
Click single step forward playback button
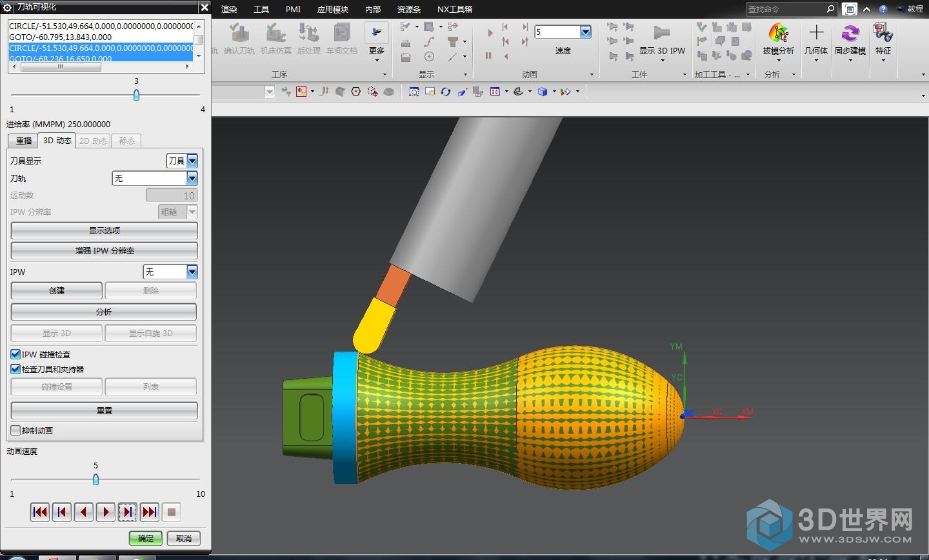128,512
